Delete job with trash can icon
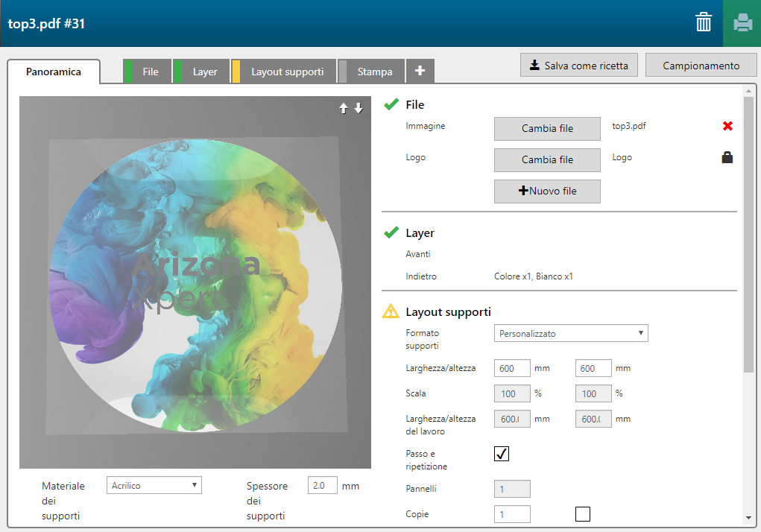Viewport: 761px width, 532px height. [704, 22]
